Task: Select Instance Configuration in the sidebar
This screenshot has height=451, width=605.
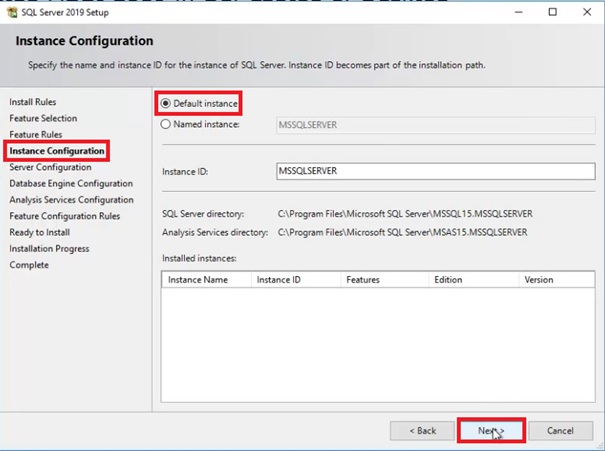Action: (57, 151)
